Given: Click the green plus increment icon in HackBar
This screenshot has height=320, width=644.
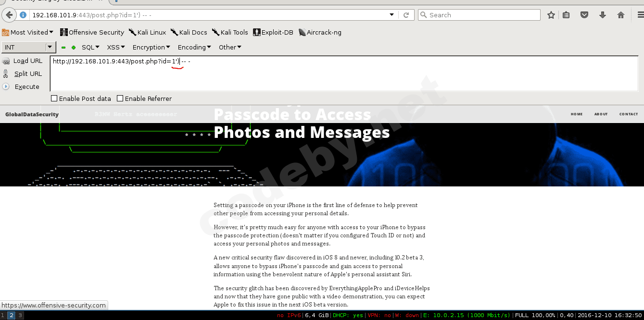Looking at the screenshot, I should pos(74,48).
